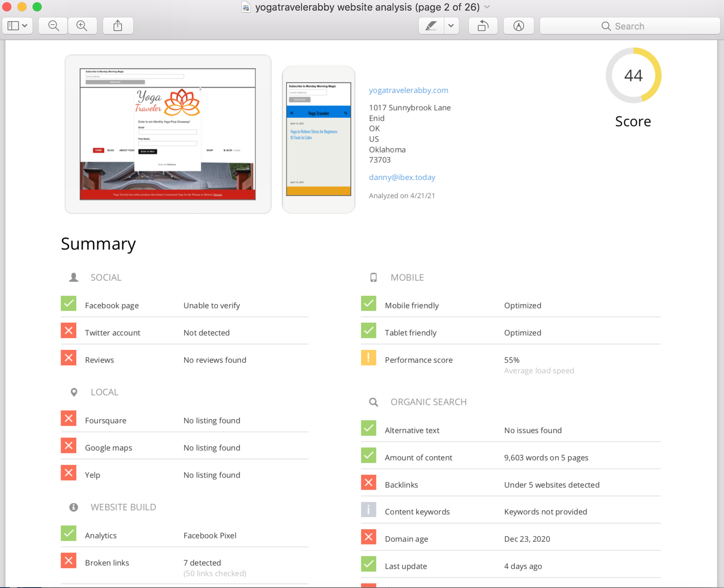Open the yogatravelerabby.com link

(409, 90)
